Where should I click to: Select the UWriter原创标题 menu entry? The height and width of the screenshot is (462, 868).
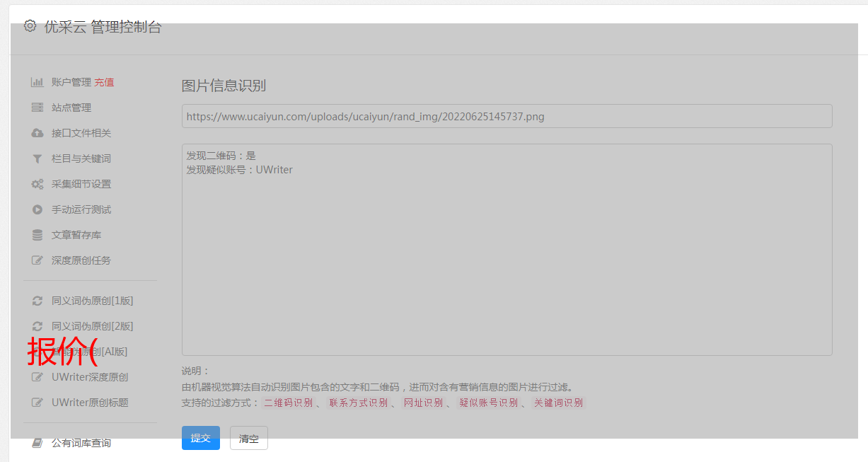pos(90,403)
